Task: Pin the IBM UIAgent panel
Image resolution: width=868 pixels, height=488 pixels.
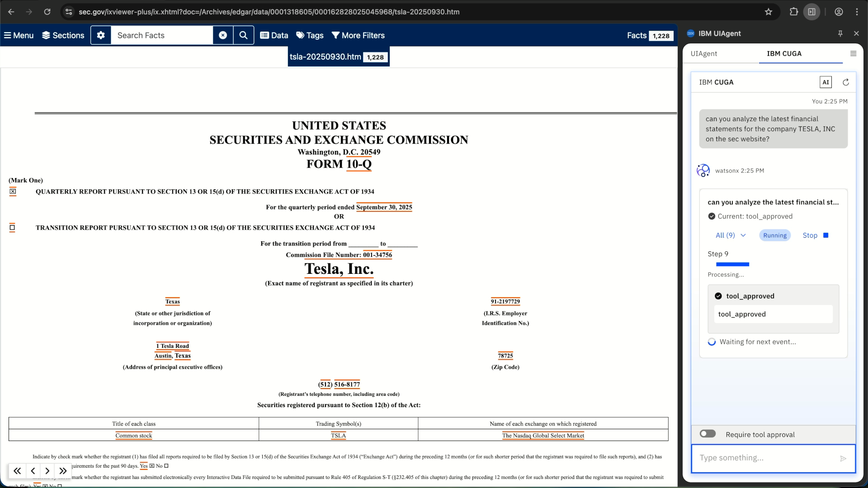Action: (840, 33)
